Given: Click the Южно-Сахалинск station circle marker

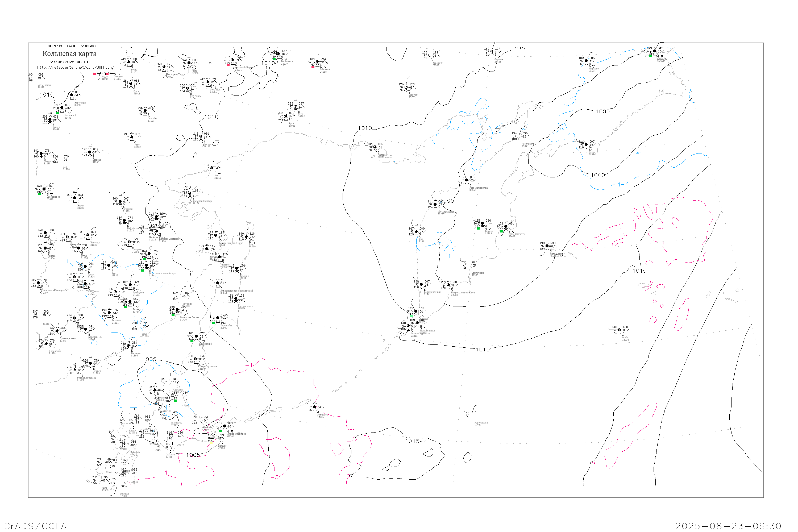Looking at the screenshot, I should (x=196, y=359).
